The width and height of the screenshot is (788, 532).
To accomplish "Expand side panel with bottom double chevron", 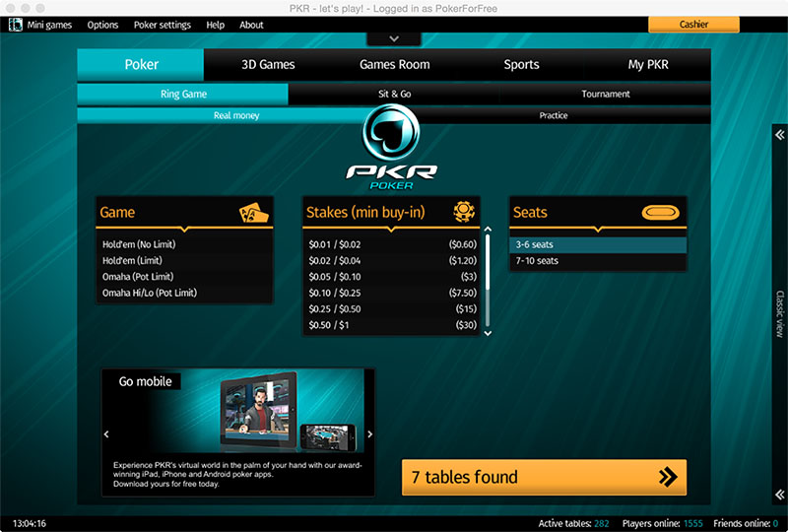I will click(x=779, y=493).
